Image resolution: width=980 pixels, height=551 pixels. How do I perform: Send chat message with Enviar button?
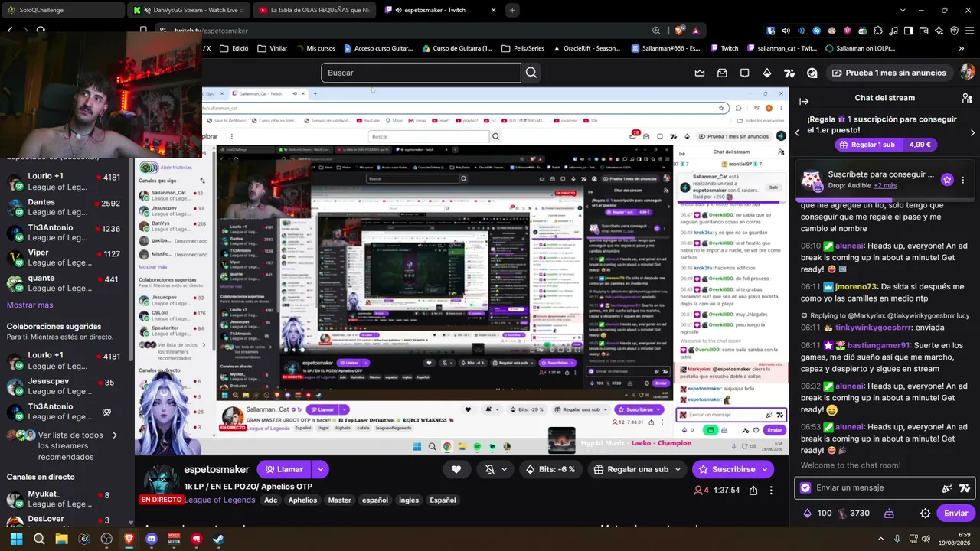[955, 513]
